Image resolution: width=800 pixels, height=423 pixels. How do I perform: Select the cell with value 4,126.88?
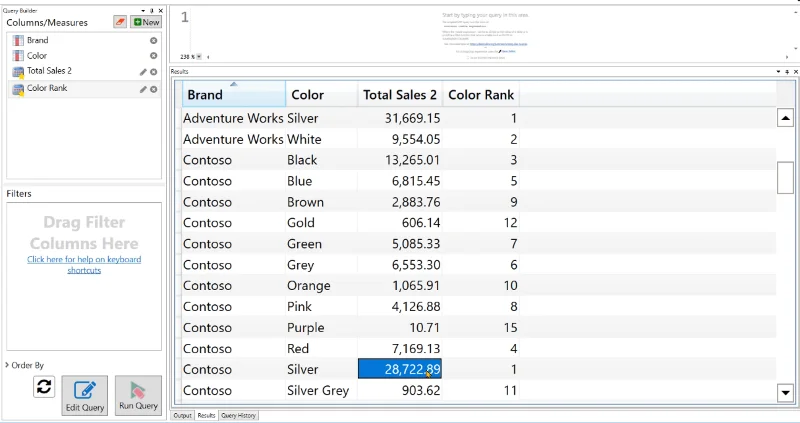pyautogui.click(x=400, y=306)
